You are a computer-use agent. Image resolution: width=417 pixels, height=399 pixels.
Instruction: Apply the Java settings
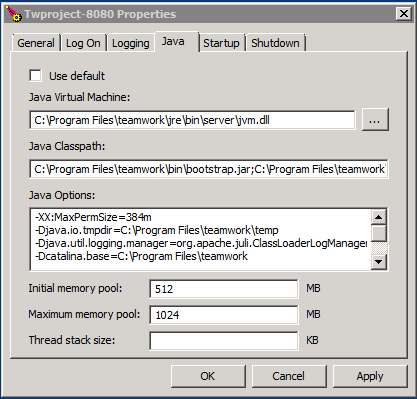click(370, 376)
